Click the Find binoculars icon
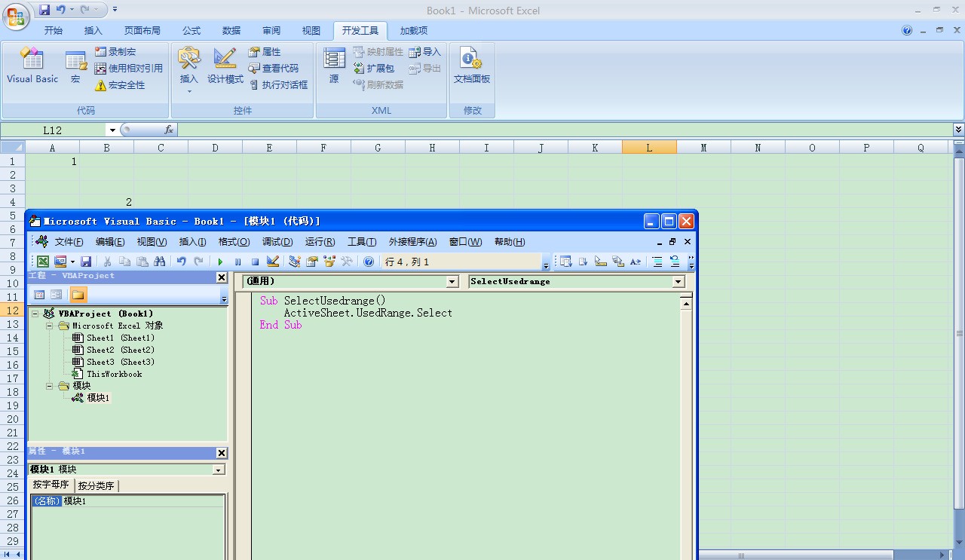The width and height of the screenshot is (965, 560). (x=159, y=262)
